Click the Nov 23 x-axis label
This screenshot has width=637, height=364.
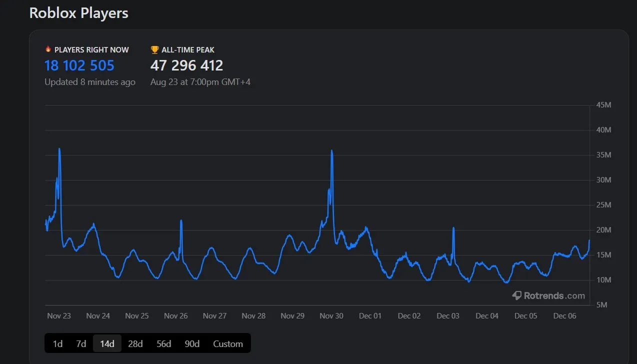click(x=59, y=315)
